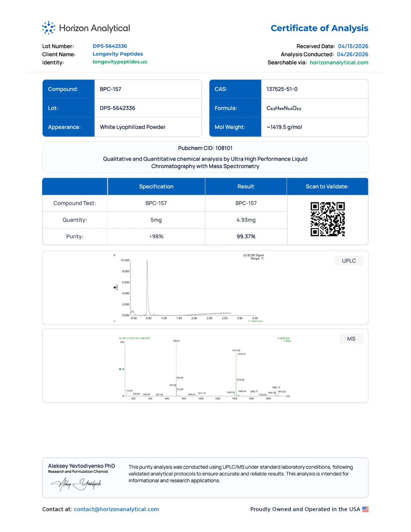Screen dimensions: 411x532
Task: Click the Purity specification >98%
Action: (x=156, y=236)
